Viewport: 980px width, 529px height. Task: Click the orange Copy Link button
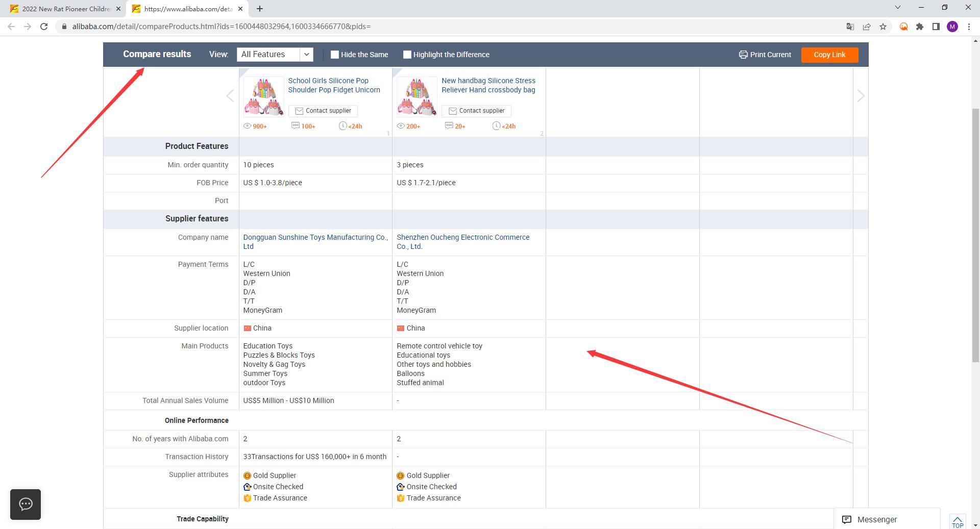tap(829, 55)
